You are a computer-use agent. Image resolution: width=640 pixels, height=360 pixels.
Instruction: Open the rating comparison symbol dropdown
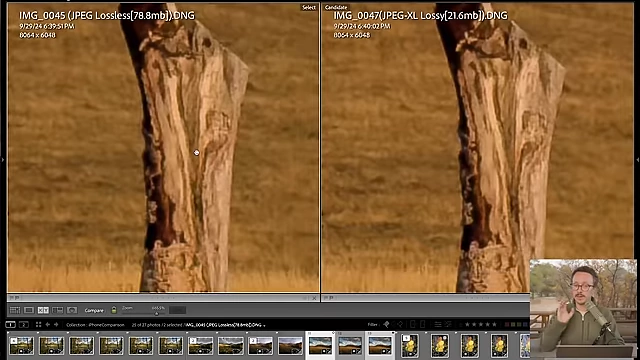point(460,324)
